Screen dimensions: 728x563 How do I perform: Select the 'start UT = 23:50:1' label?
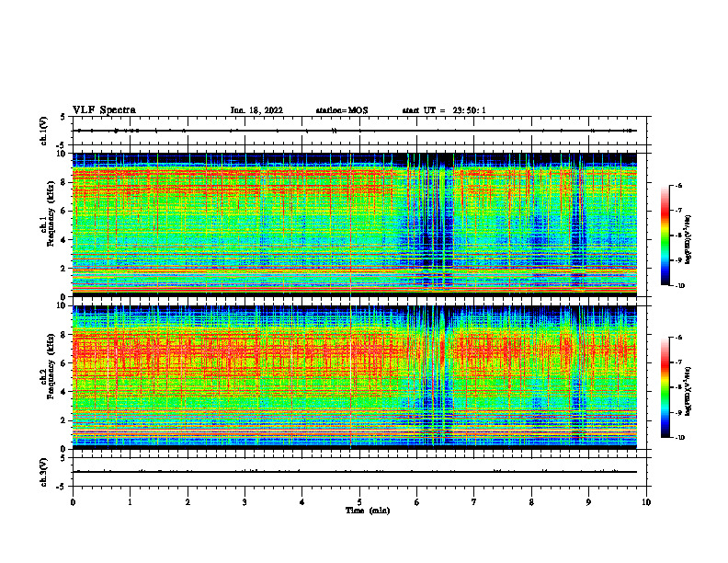[x=444, y=110]
